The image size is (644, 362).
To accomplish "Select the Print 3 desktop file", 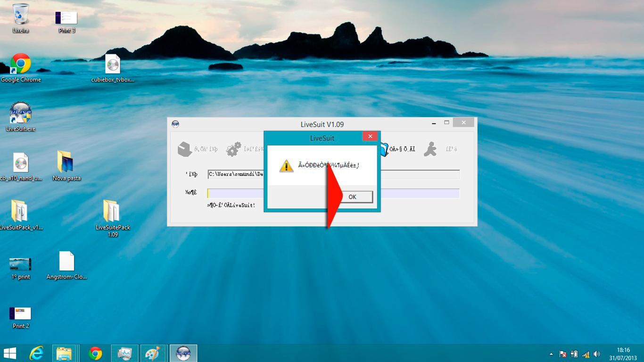I will point(66,22).
